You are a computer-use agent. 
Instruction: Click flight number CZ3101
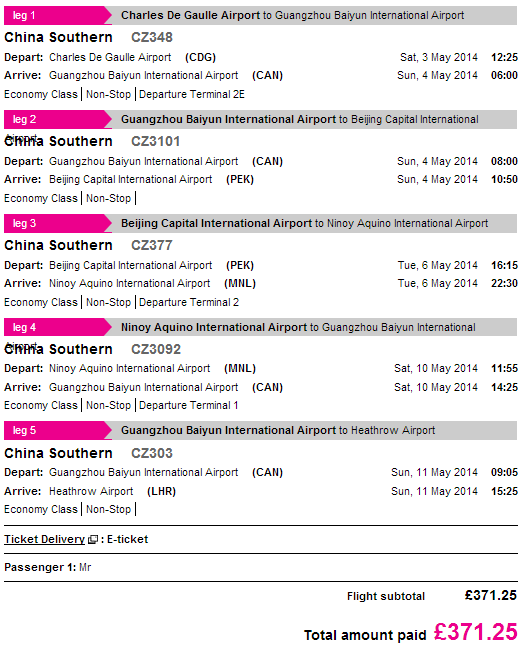click(x=155, y=141)
